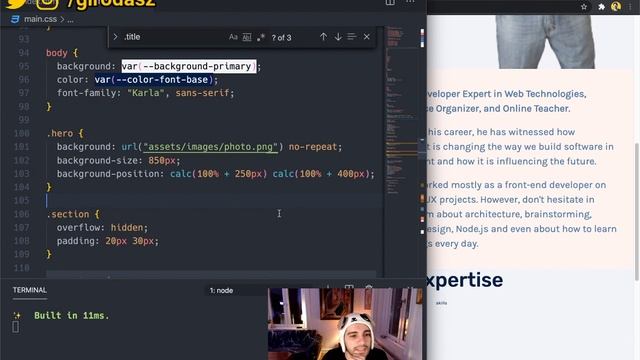This screenshot has width=640, height=360.
Task: Go to next match arrow
Action: pyautogui.click(x=338, y=37)
